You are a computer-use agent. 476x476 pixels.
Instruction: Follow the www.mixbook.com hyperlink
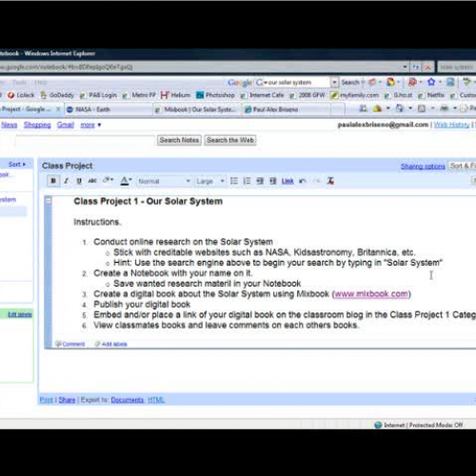[371, 294]
